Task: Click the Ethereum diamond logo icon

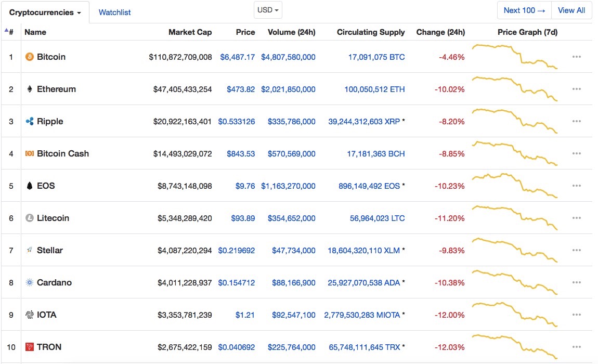Action: pyautogui.click(x=29, y=89)
